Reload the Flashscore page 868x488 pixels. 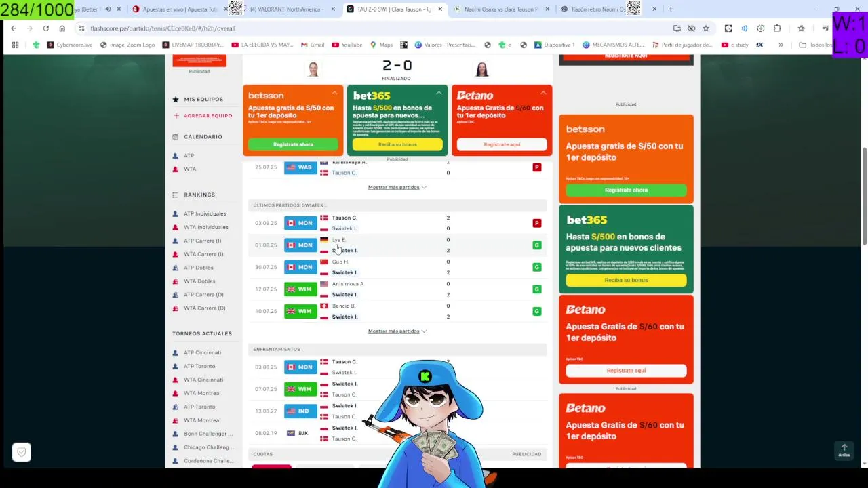tap(45, 28)
